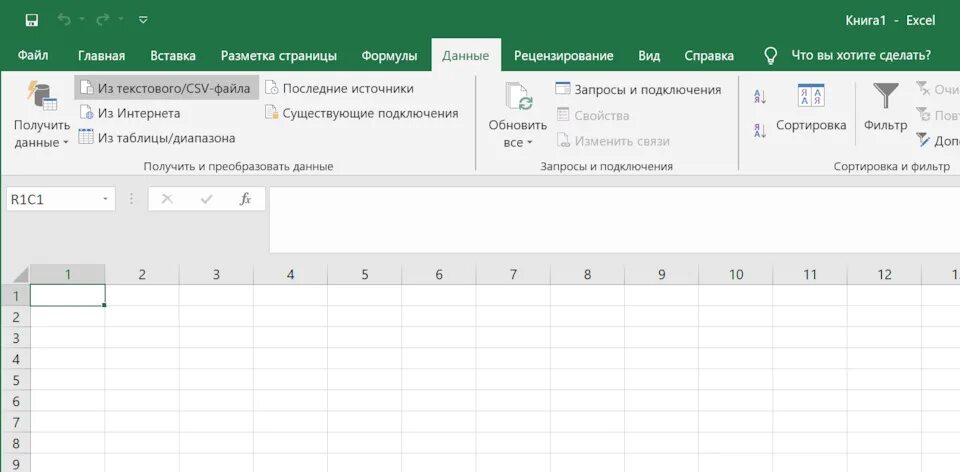Viewport: 960px width, 472px height.
Task: Sort ascending with the А-Я icon
Action: click(760, 96)
